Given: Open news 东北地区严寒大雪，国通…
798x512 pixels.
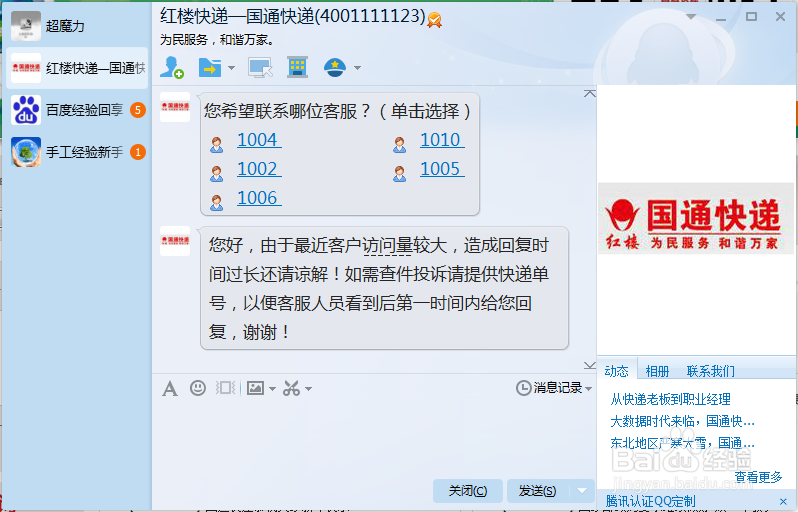Looking at the screenshot, I should pyautogui.click(x=682, y=443).
